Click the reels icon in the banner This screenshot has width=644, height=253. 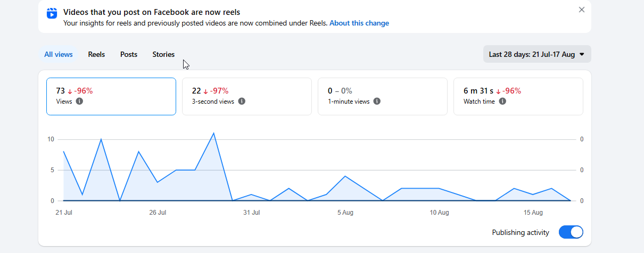coord(52,13)
